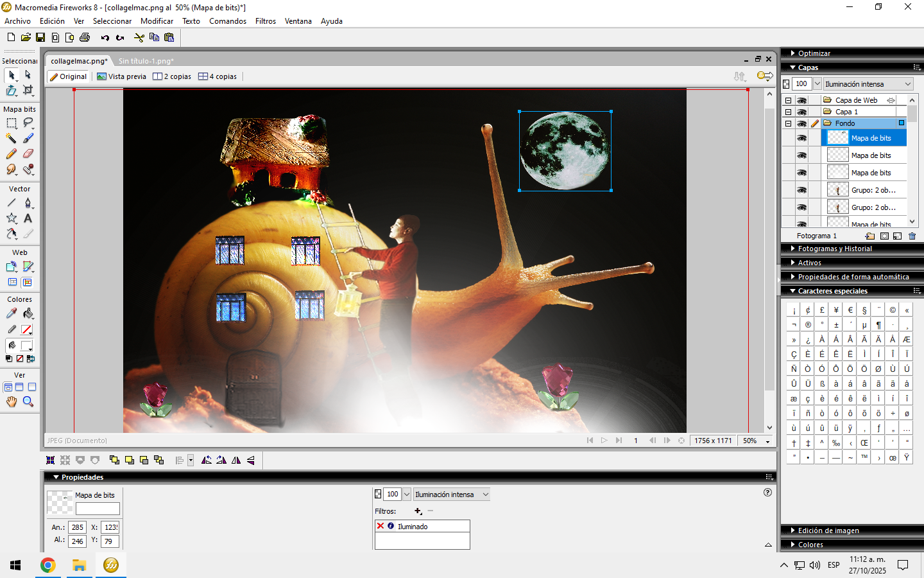Pick the Eraser tool
This screenshot has height=578, width=924.
click(x=28, y=153)
